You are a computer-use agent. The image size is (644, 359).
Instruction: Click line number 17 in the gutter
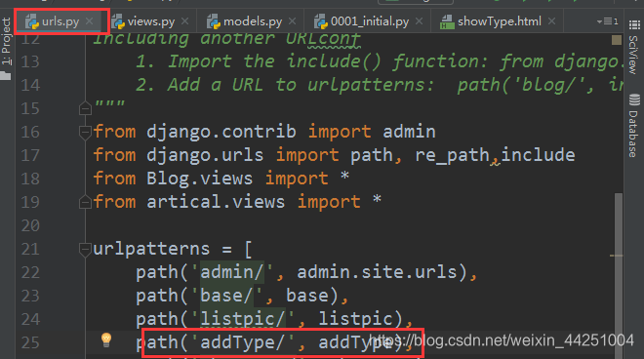pyautogui.click(x=30, y=155)
